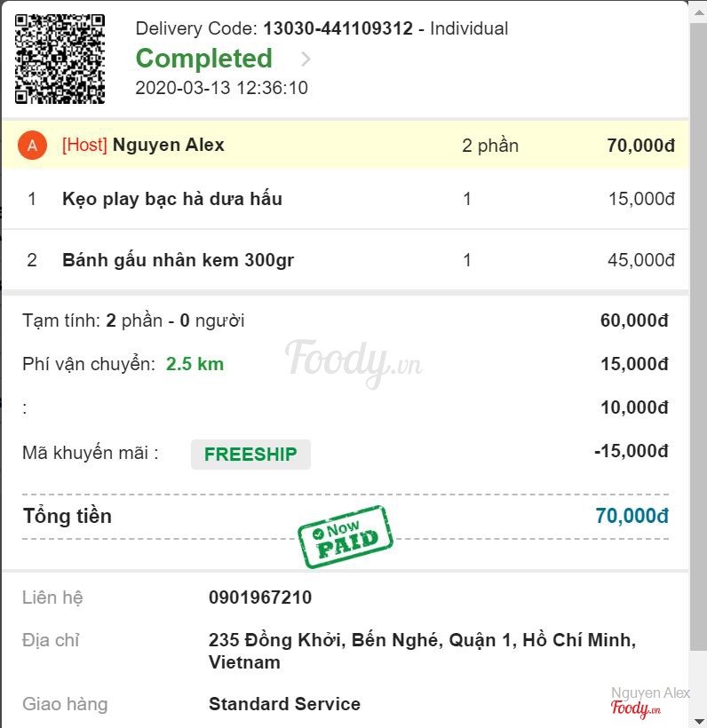Image resolution: width=707 pixels, height=728 pixels.
Task: Select the FREESHIP promo code tag
Action: (250, 454)
